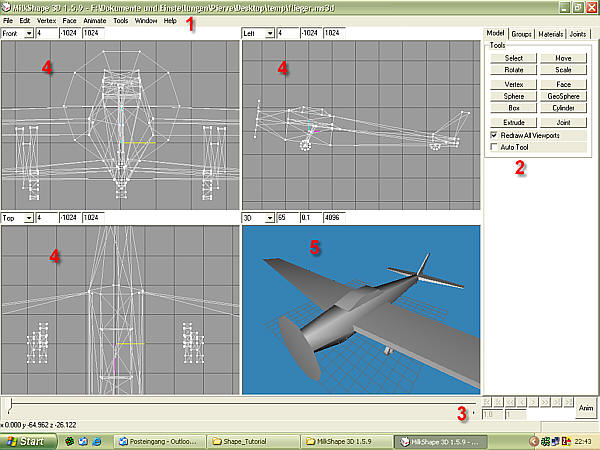Image resolution: width=600 pixels, height=450 pixels.
Task: Click the 3D viewport 4096 far clip field
Action: pos(334,218)
